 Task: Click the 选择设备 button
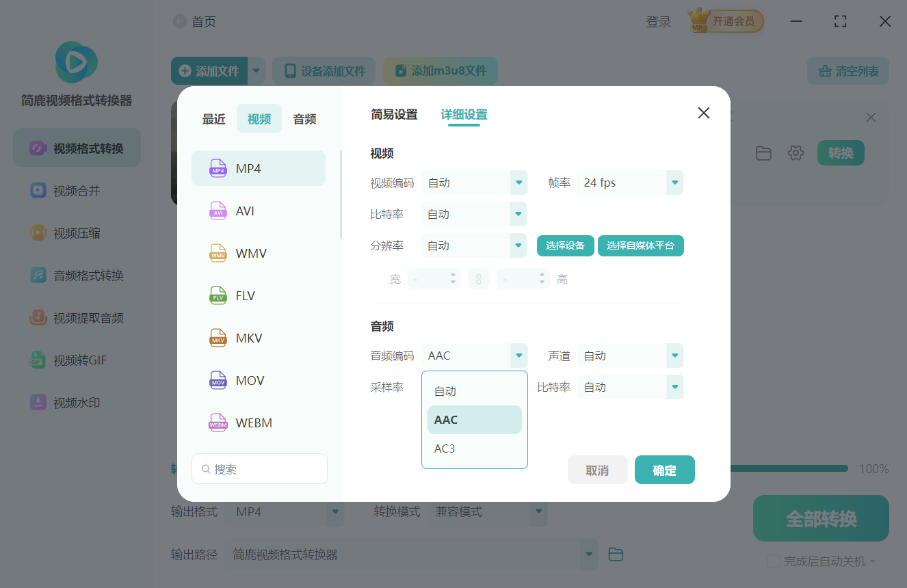[566, 245]
